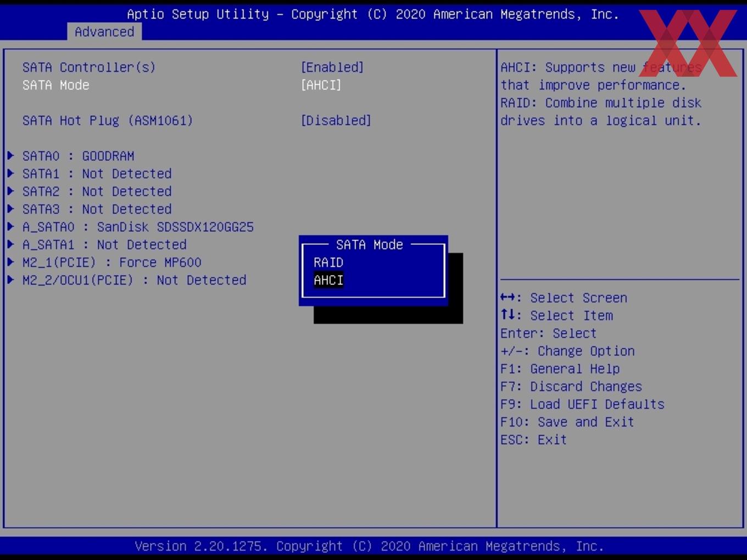Click the Version 2.20.1275 footer text
The image size is (747, 560).
pos(370,546)
